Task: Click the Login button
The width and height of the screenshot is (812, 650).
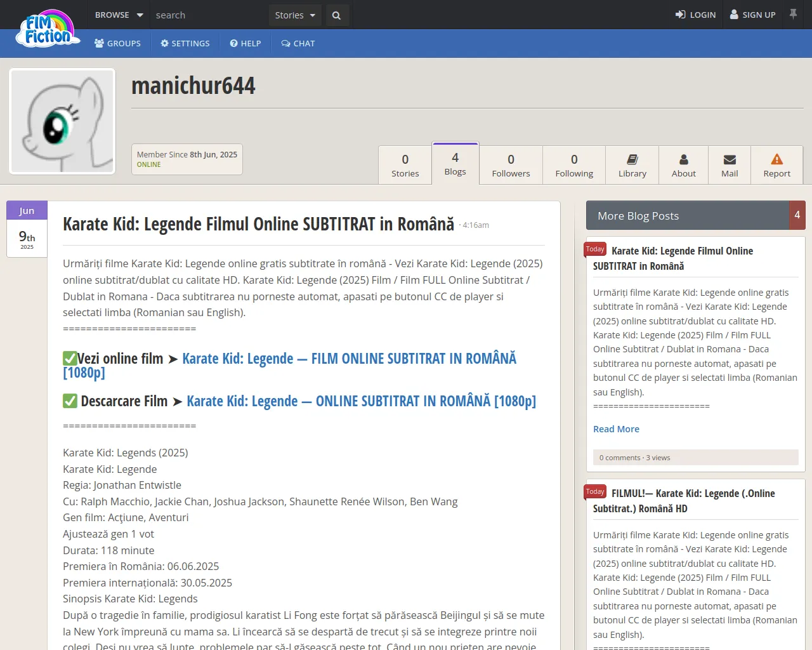Action: (695, 15)
